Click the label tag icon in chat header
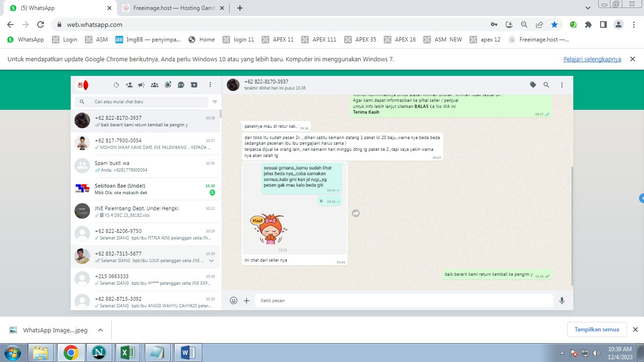The height and width of the screenshot is (362, 644). (x=533, y=85)
